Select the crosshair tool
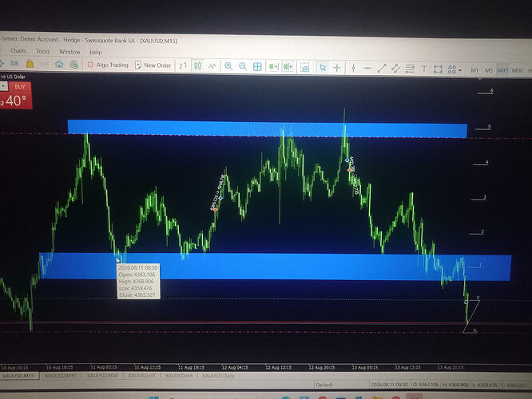Viewport: 532px width, 399px height. click(x=337, y=68)
